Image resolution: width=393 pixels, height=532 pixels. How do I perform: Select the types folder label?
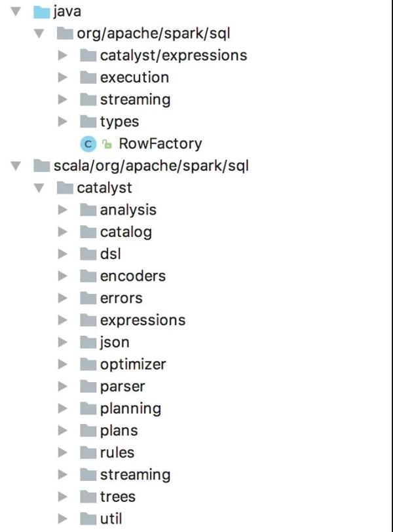[120, 122]
